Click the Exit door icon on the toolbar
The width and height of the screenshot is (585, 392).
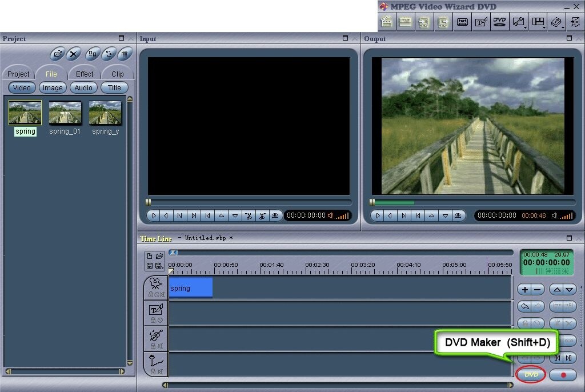576,22
